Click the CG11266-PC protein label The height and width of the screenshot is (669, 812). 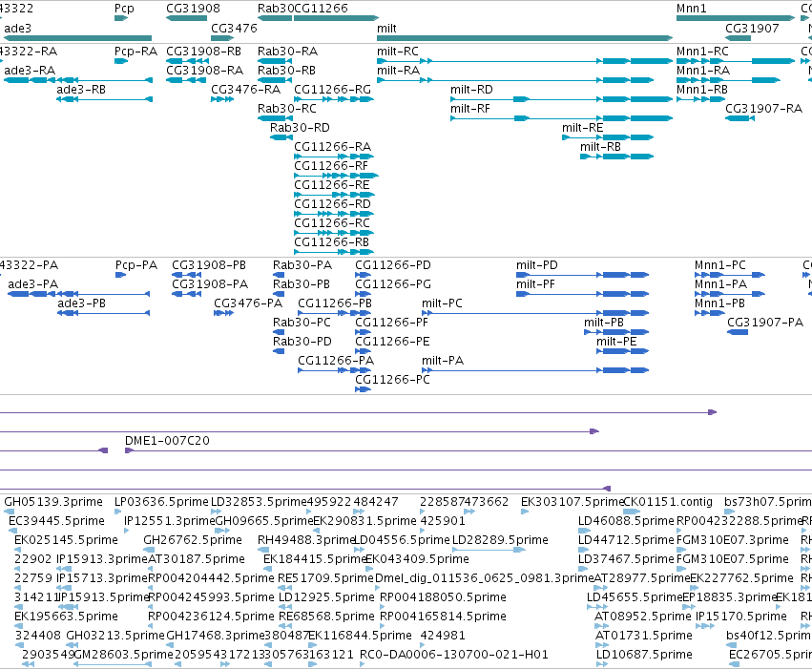(x=392, y=380)
